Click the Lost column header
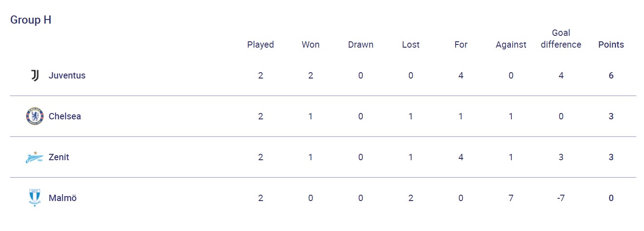This screenshot has width=644, height=231. pos(411,44)
